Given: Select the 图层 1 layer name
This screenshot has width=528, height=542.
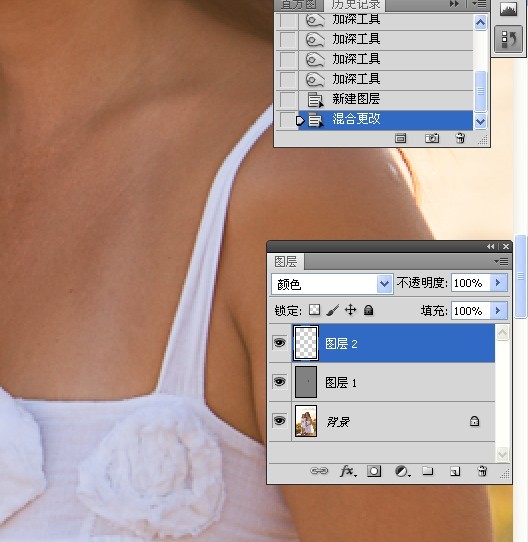Looking at the screenshot, I should coord(341,383).
